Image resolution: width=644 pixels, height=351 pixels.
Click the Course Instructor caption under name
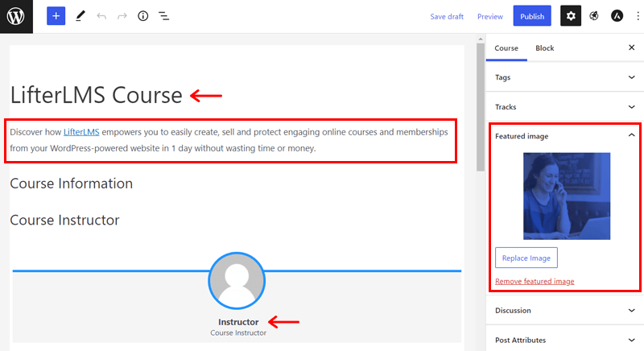click(x=238, y=333)
